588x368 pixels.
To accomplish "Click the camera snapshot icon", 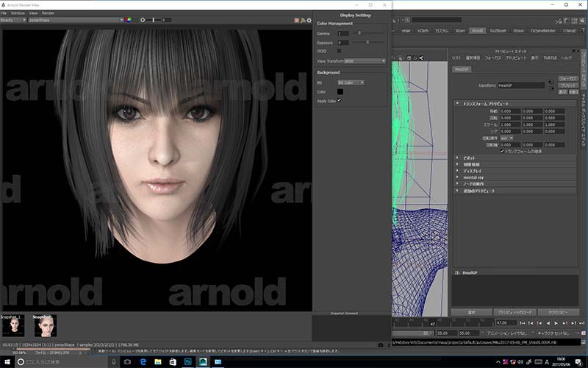I will (x=380, y=344).
